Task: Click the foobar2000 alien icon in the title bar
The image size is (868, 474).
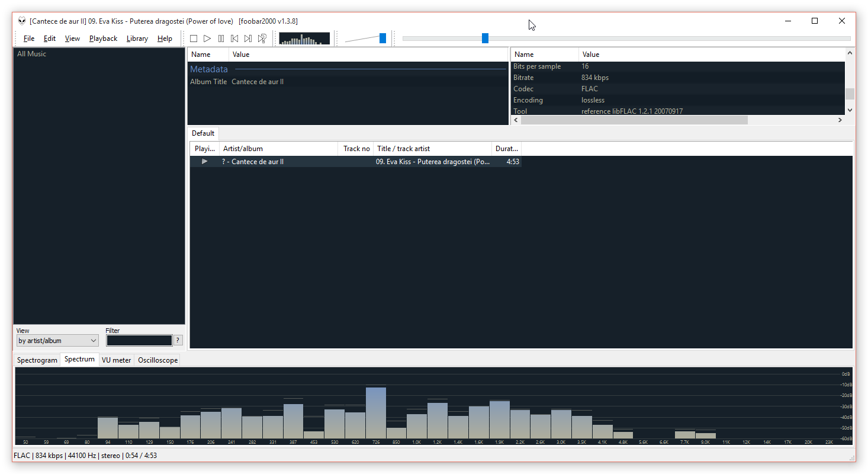Action: pos(21,21)
